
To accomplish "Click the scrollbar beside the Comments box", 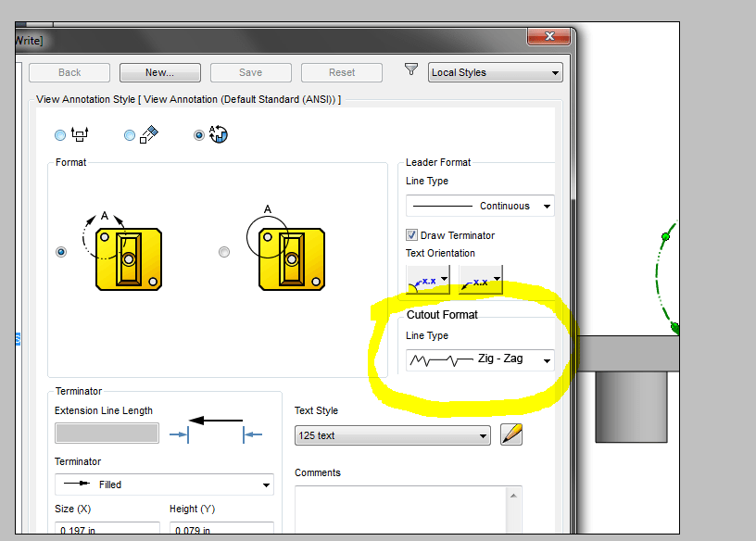I will point(512,510).
